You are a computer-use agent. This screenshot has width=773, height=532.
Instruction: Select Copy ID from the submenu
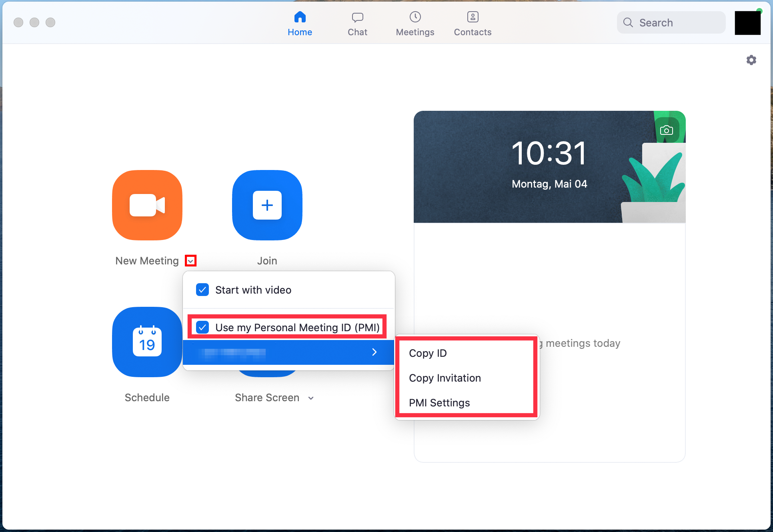pyautogui.click(x=428, y=353)
